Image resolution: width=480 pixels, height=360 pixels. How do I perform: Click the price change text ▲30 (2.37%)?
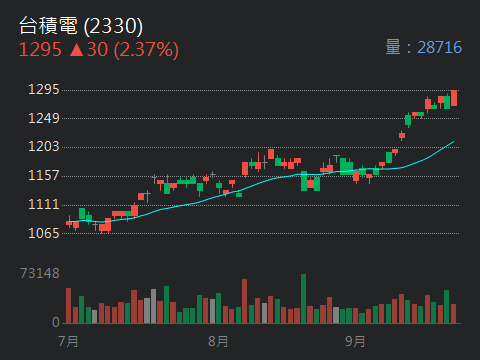click(x=124, y=50)
